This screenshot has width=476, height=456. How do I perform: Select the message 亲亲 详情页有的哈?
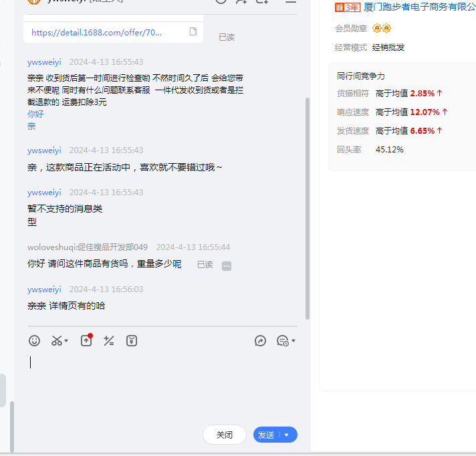coord(66,306)
